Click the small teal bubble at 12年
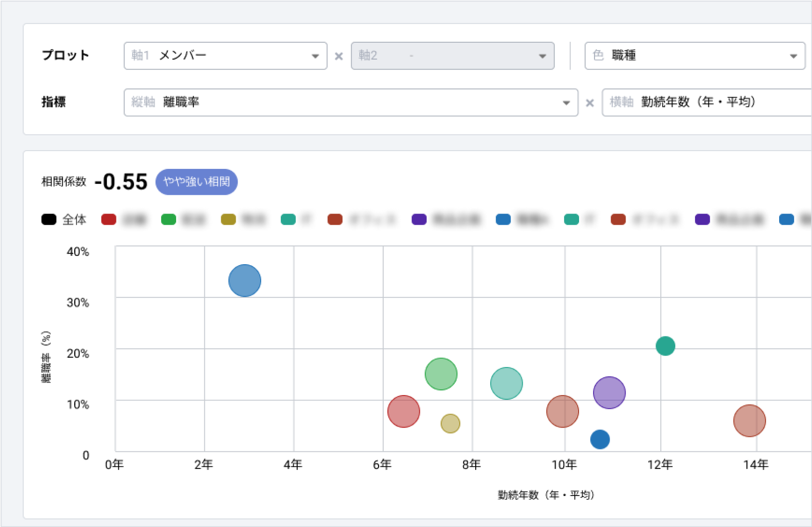 point(665,346)
